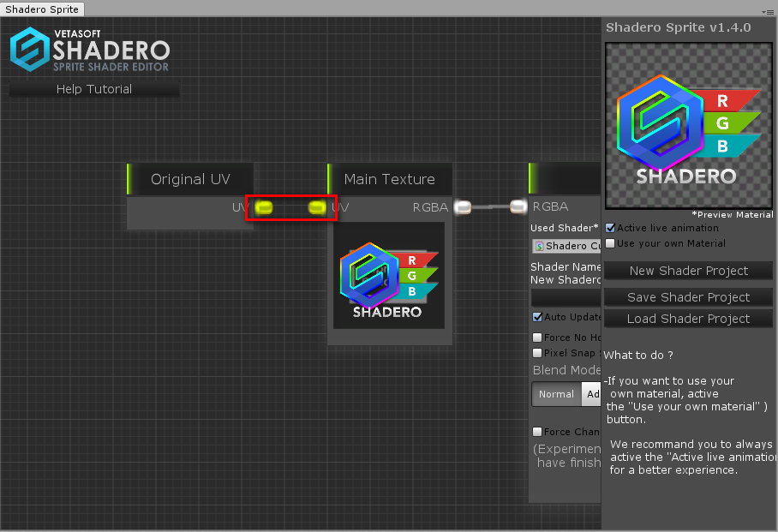Toggle Active live animation checkbox
The image size is (778, 532).
point(610,228)
